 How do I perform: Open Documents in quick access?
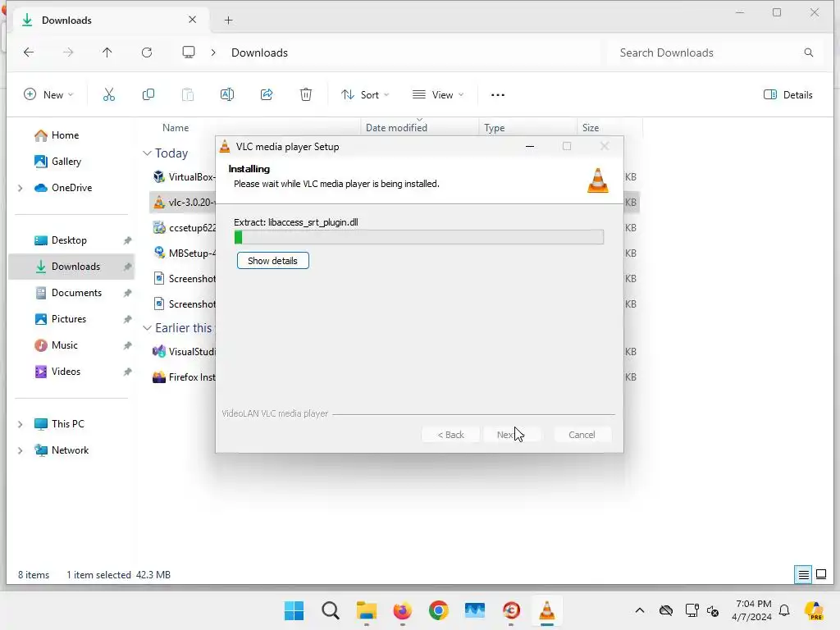76,293
